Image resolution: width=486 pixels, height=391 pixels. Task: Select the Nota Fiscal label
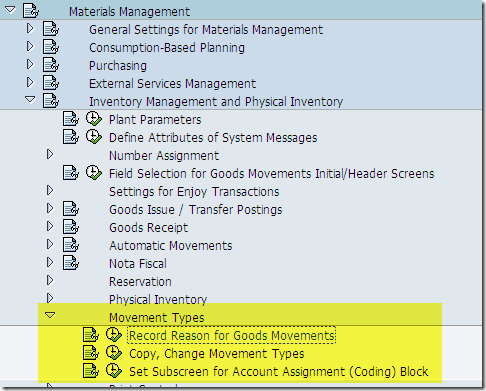tap(138, 264)
